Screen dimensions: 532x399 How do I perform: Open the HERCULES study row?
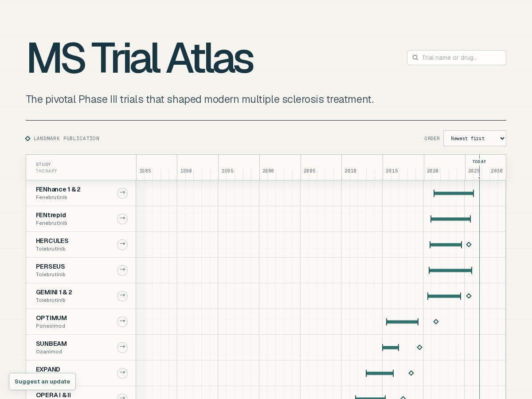pyautogui.click(x=81, y=245)
